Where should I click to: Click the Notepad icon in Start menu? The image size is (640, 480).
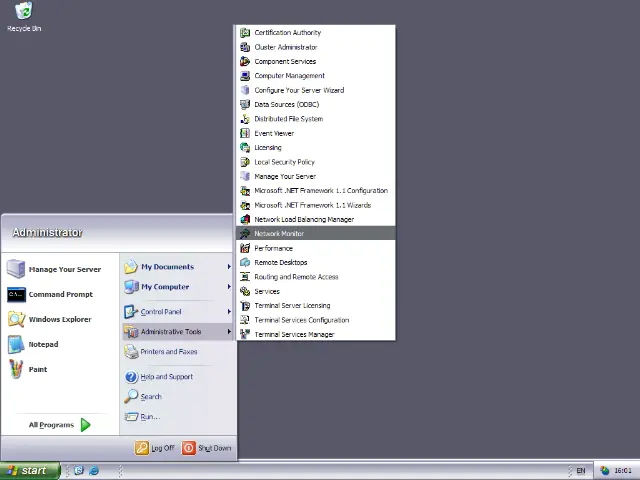tap(16, 344)
